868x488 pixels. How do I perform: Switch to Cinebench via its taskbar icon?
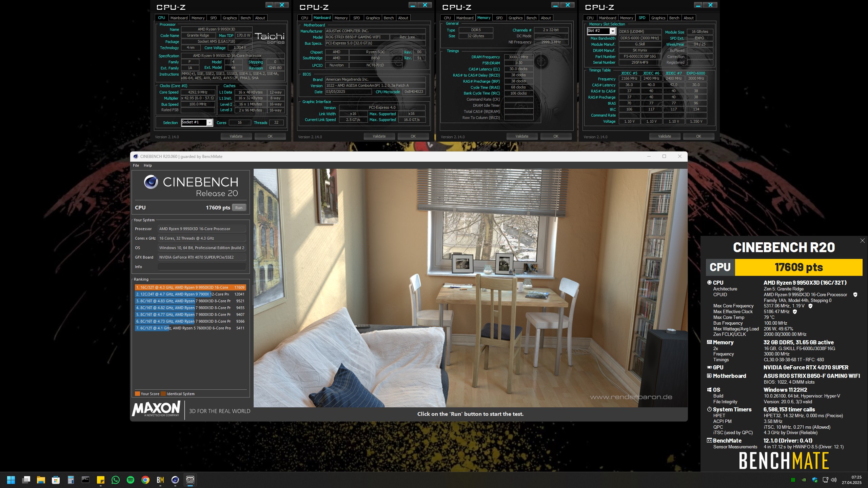click(175, 480)
